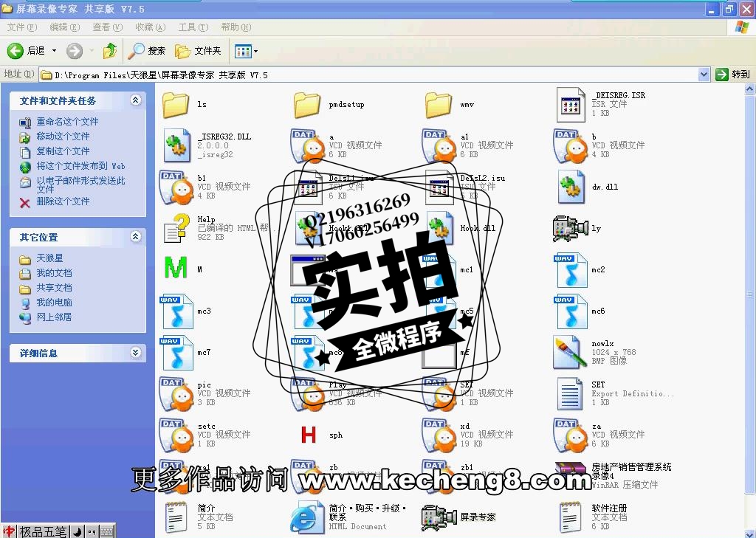Select the b1 VCD video file icon

point(176,187)
